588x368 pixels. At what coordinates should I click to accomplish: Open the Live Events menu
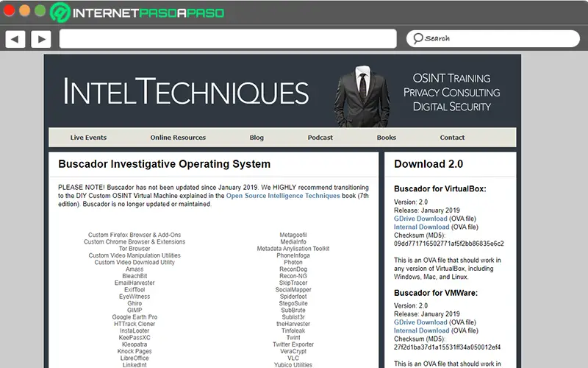[x=88, y=138]
